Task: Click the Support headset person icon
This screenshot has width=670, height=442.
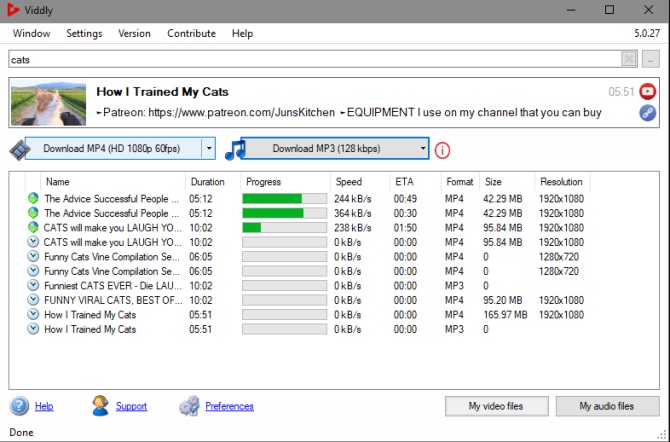Action: [100, 406]
